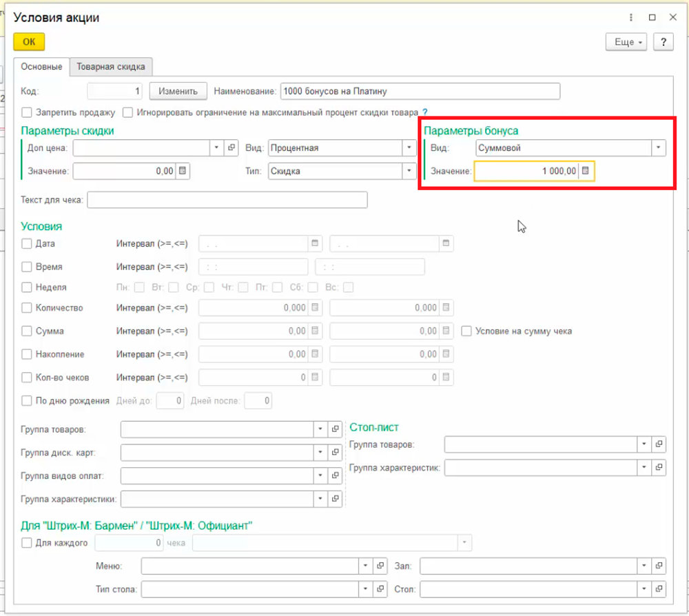Click open-form icon next to Доп цена

231,147
